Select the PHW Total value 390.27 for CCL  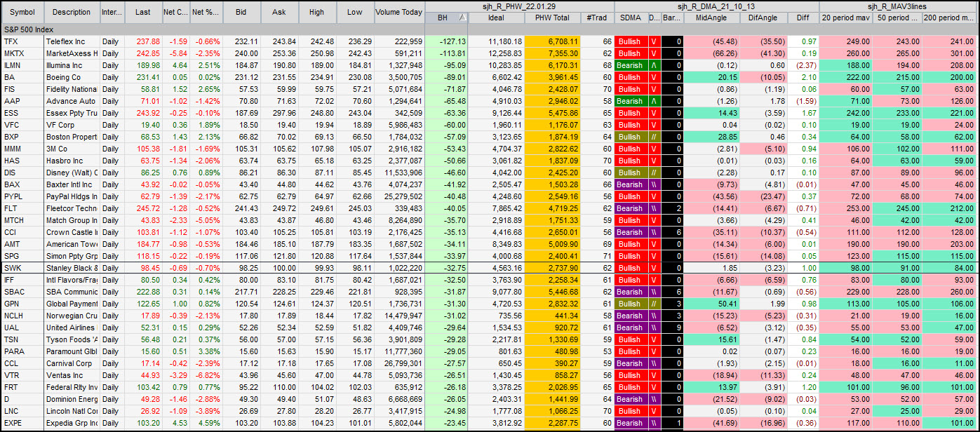(552, 363)
